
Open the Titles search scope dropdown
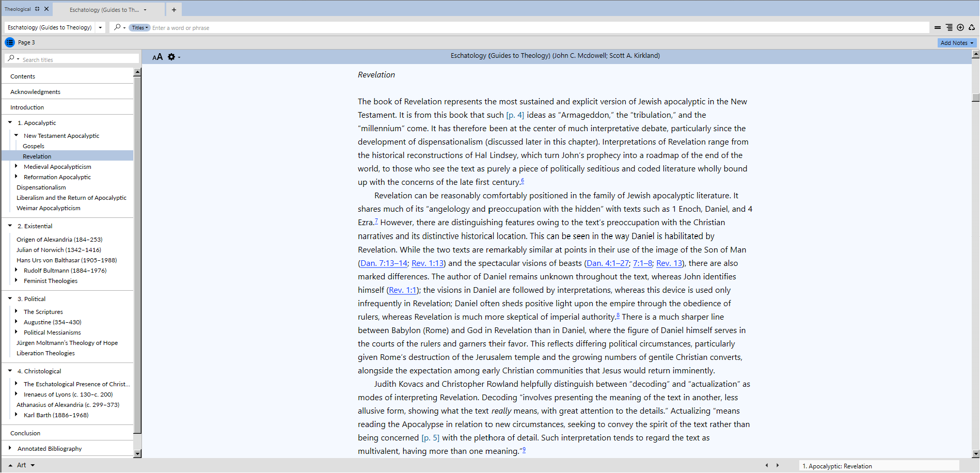[139, 28]
